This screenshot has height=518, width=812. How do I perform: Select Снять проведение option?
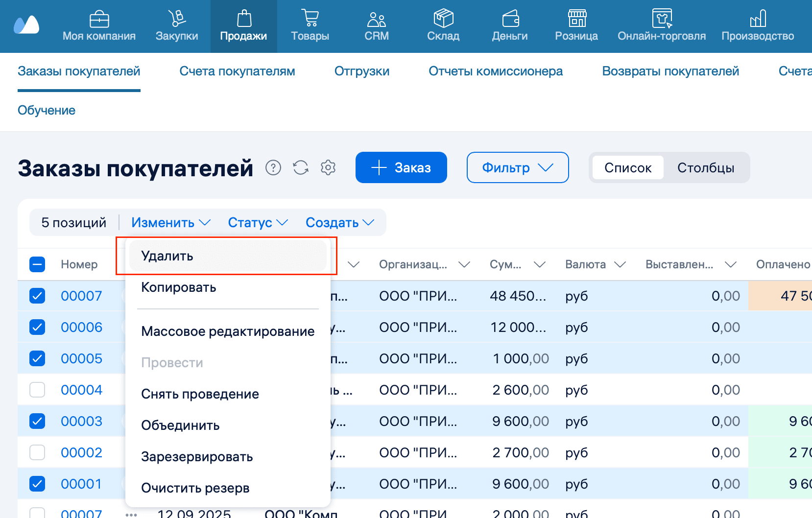click(x=228, y=394)
